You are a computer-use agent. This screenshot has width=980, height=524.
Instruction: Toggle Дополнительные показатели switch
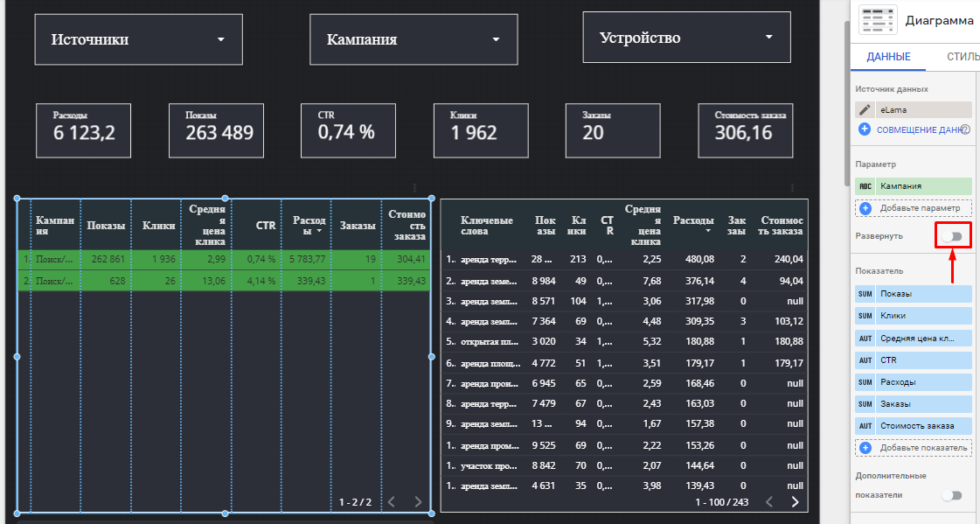pyautogui.click(x=951, y=495)
